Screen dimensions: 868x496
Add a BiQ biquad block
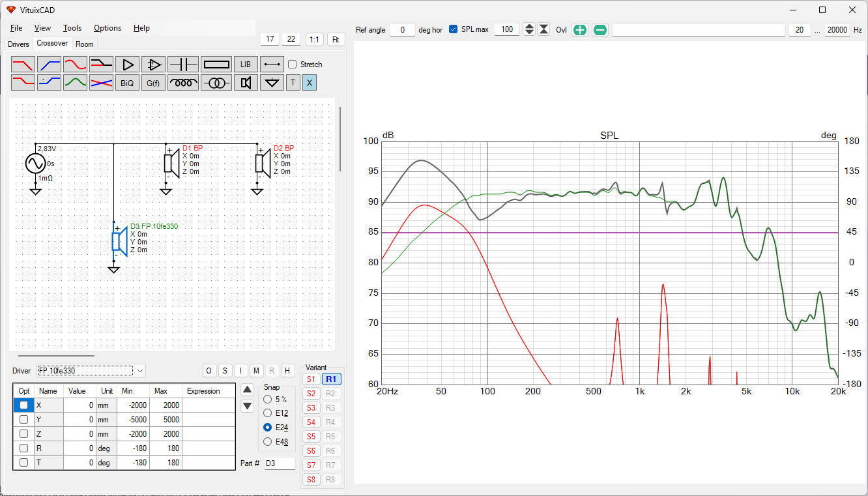coord(128,83)
